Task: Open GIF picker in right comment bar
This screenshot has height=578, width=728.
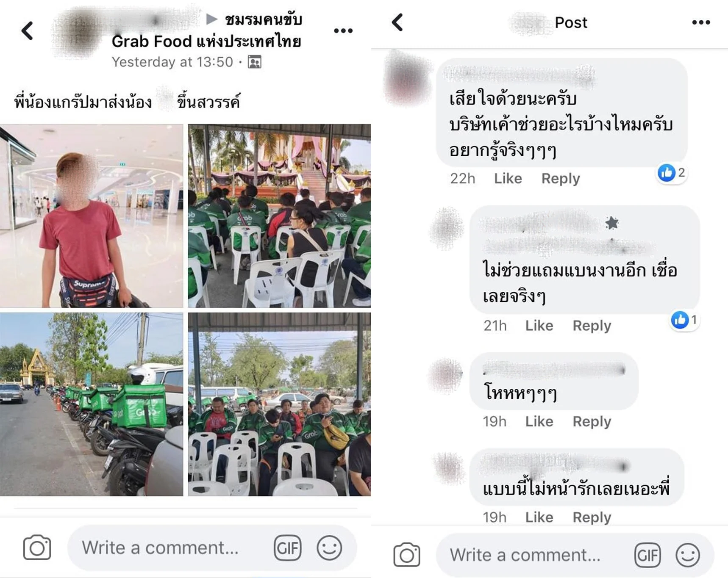Action: [x=647, y=555]
